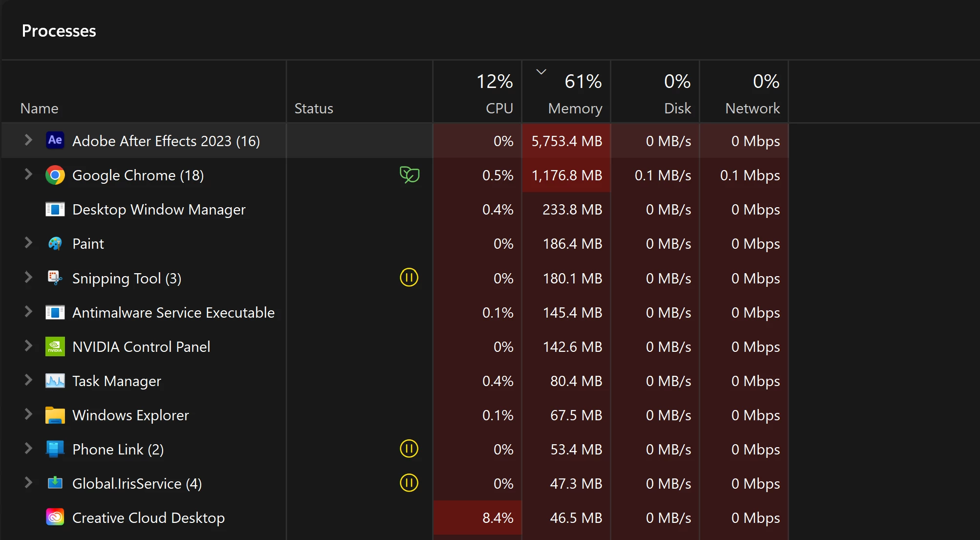Click the Snipping Tool suspended status icon
The image size is (980, 540).
409,278
